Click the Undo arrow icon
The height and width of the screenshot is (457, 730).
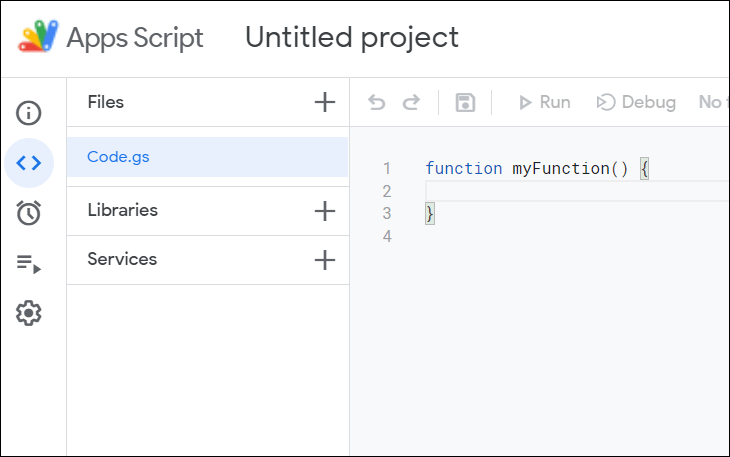tap(376, 102)
